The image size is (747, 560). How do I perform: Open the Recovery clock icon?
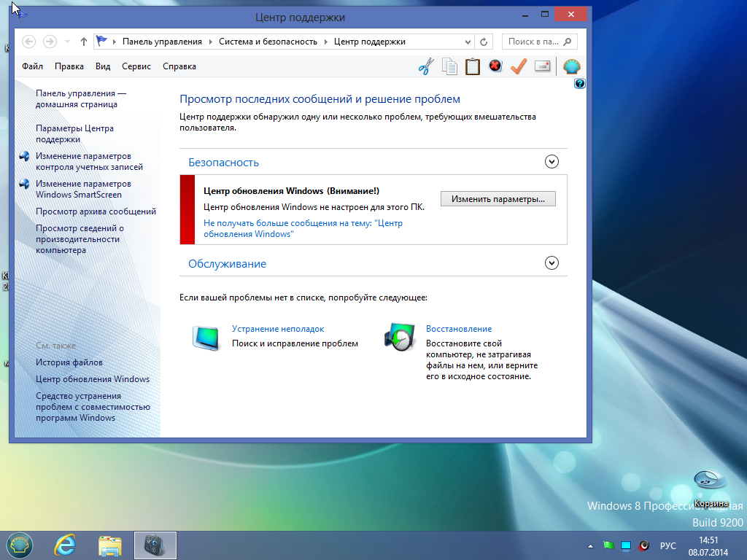[x=399, y=337]
